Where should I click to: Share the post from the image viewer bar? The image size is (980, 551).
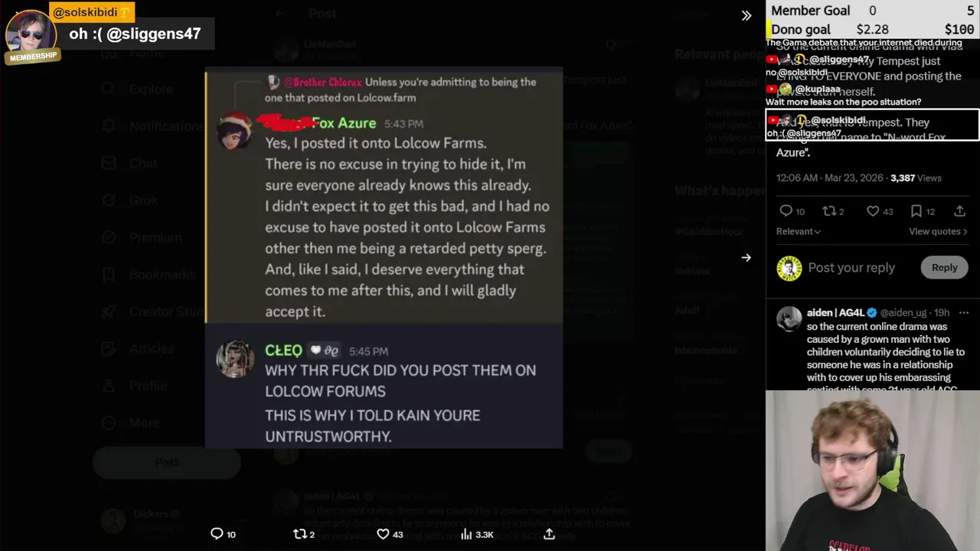click(x=549, y=534)
